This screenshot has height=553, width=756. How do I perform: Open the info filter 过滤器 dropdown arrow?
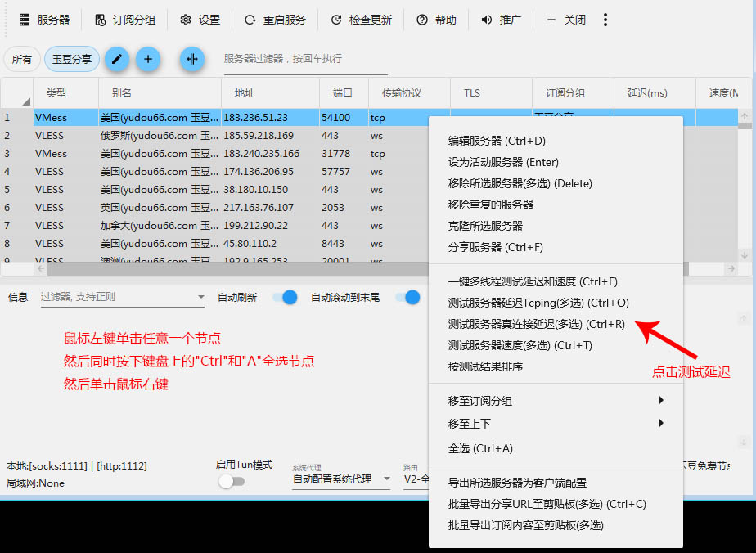pyautogui.click(x=201, y=298)
